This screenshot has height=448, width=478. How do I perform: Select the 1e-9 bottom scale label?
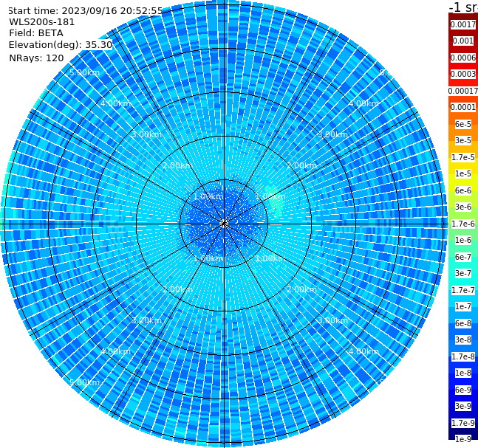463,439
